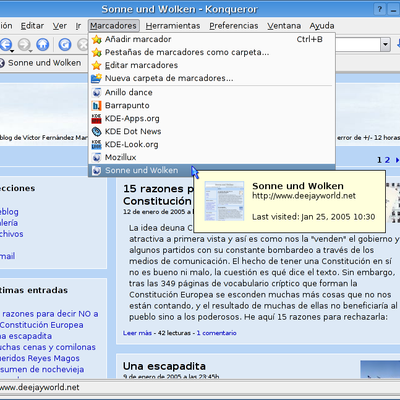
Task: Click the Last visited Jan 25, 2005 text
Action: click(x=313, y=217)
